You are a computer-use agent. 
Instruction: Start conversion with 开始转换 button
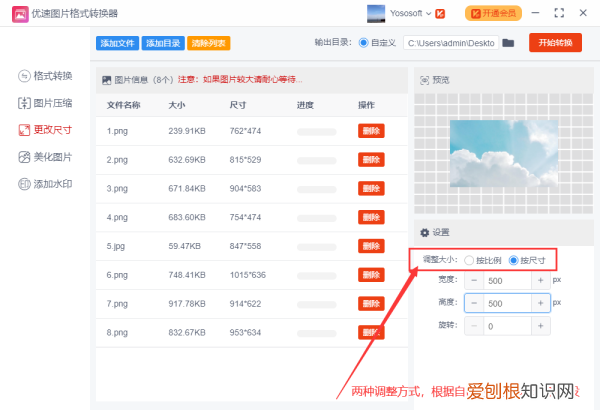point(555,42)
